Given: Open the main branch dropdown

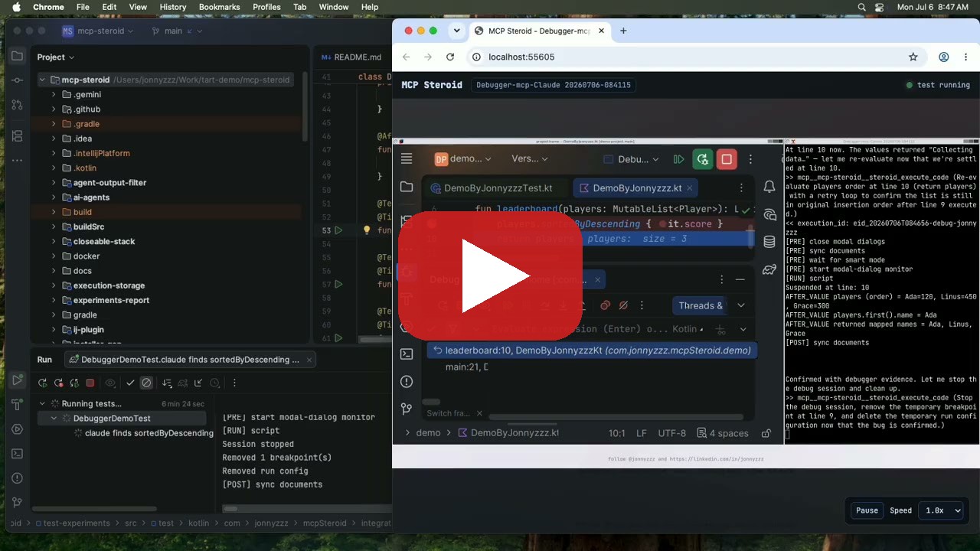Looking at the screenshot, I should (x=178, y=31).
